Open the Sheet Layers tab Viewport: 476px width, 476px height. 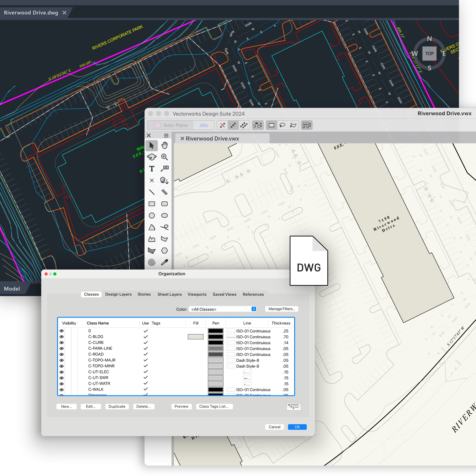click(169, 294)
